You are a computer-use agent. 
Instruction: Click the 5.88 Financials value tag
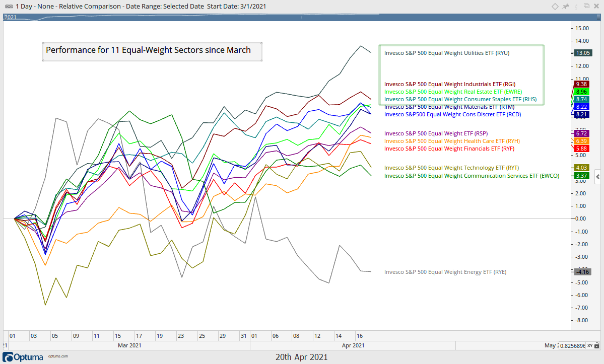581,149
